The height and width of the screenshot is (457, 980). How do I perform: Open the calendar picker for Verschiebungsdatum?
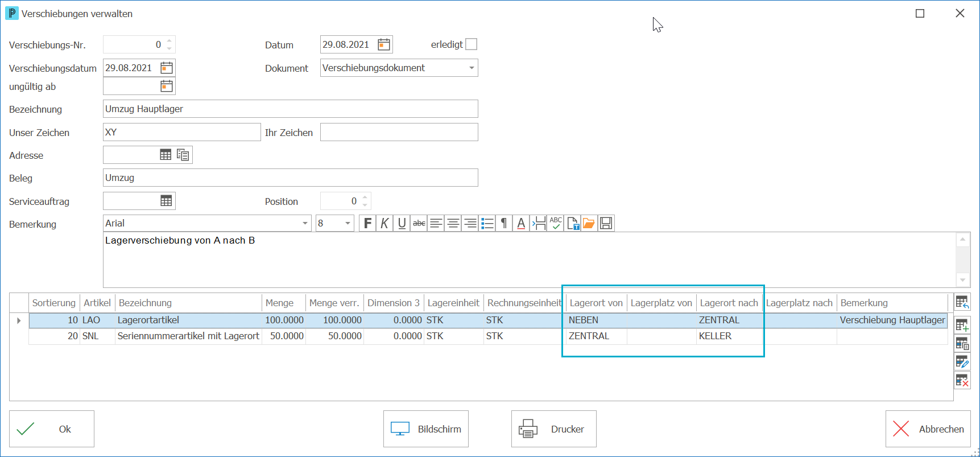(x=167, y=68)
